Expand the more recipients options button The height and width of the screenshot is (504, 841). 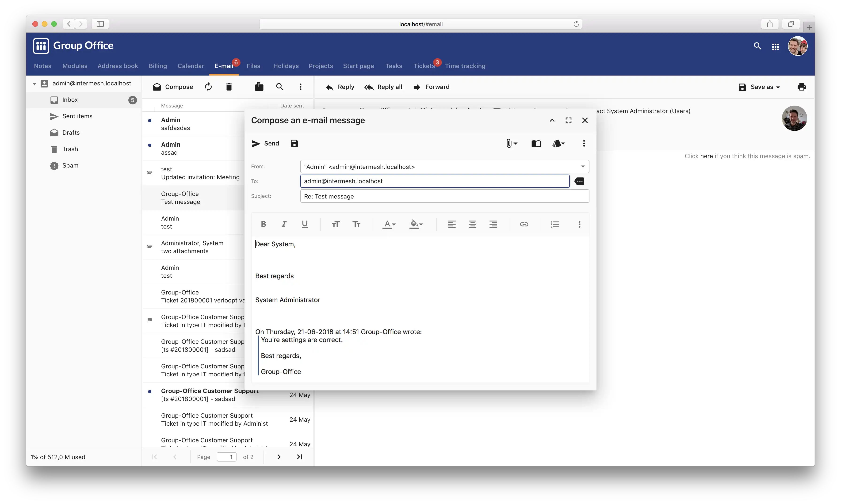[579, 181]
